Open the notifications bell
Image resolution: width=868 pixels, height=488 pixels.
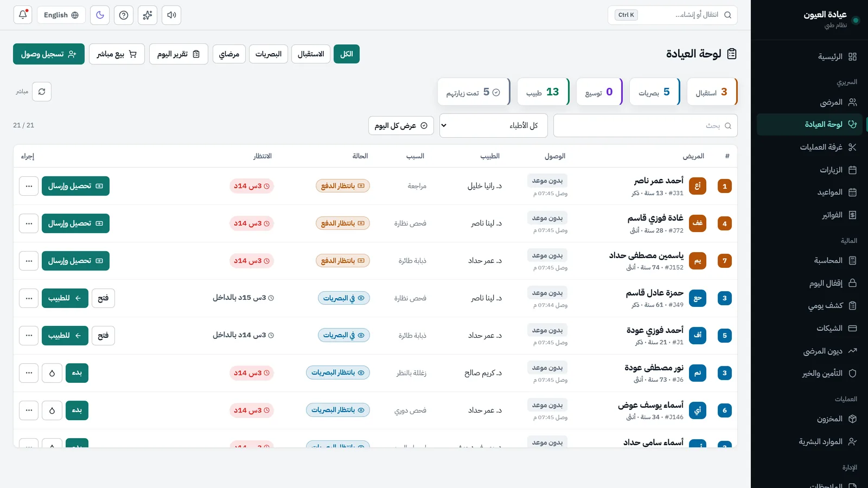(23, 15)
